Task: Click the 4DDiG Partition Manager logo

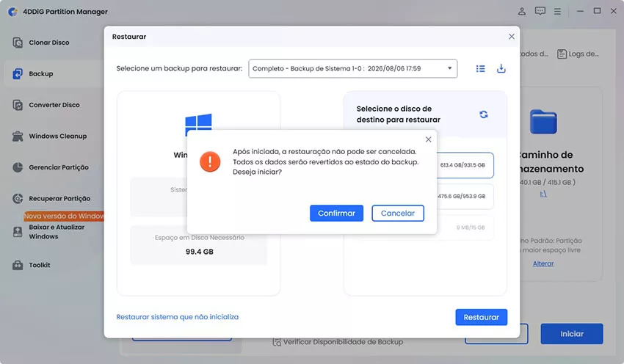Action: click(x=13, y=12)
